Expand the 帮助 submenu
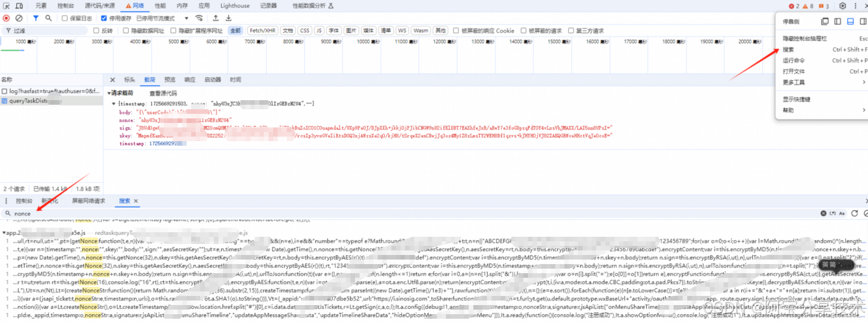868x322 pixels. point(824,110)
